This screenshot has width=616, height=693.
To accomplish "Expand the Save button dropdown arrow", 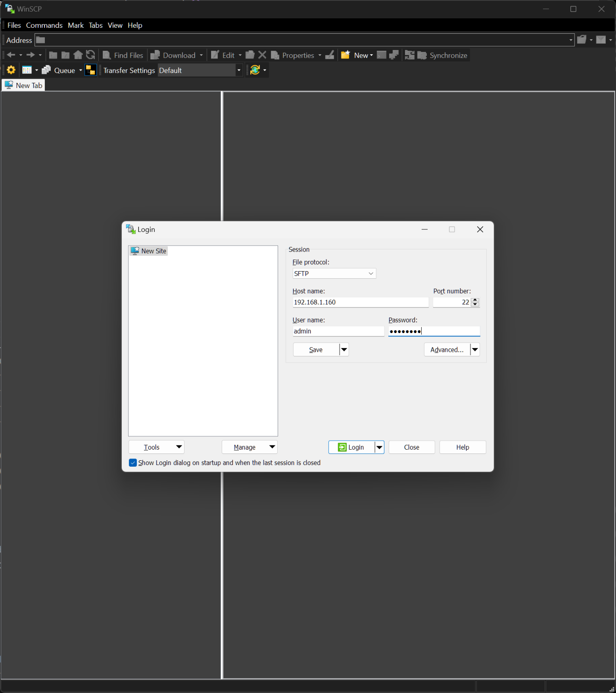I will click(344, 350).
